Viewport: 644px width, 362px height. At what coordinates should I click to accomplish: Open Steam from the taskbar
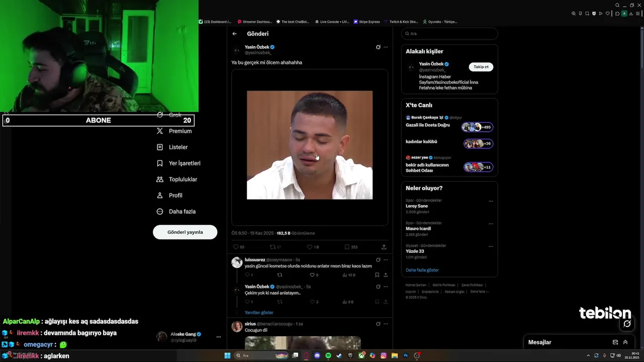339,355
